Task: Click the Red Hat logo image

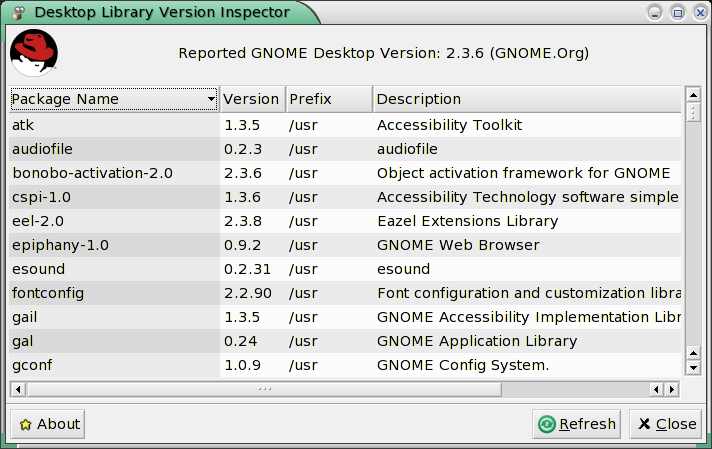Action: coord(34,53)
